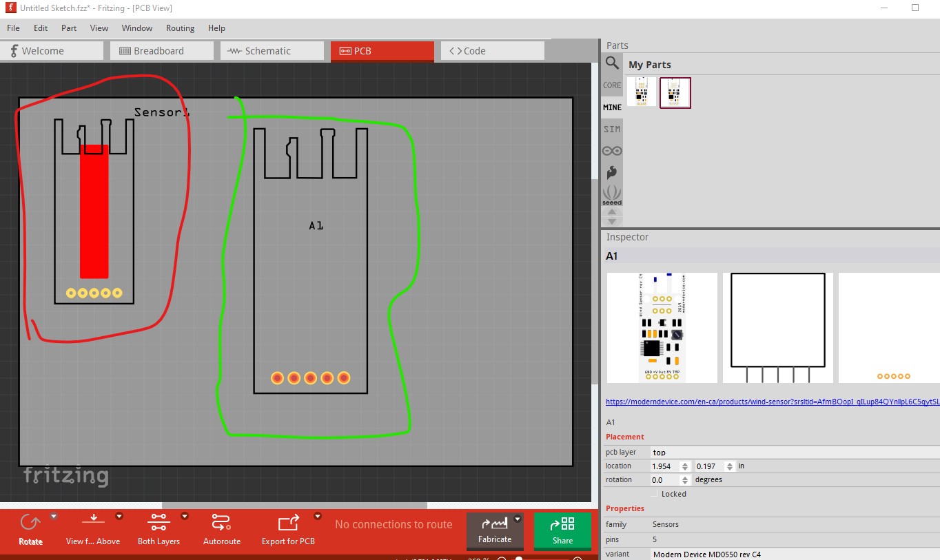Click the parts search magnifier icon
This screenshot has height=560, width=940.
click(612, 63)
